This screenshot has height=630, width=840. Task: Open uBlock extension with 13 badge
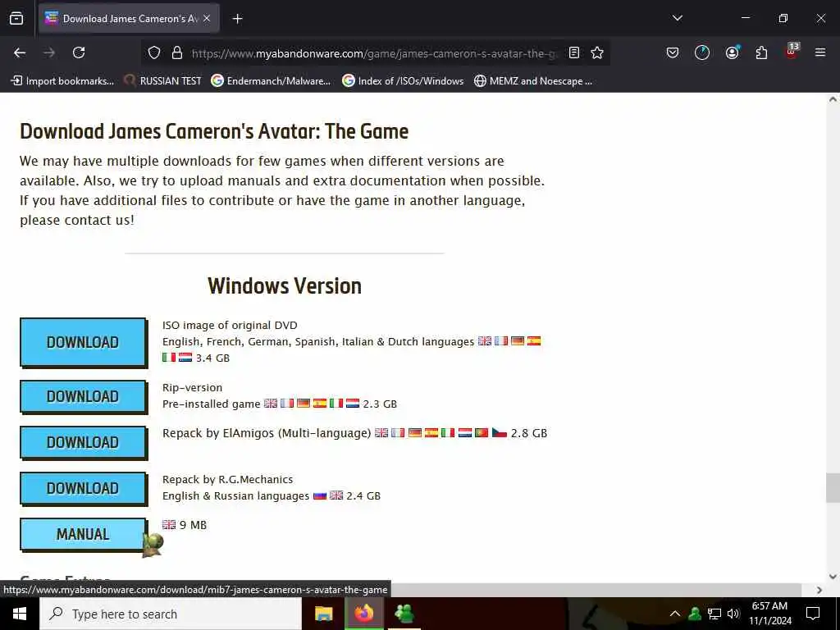[x=792, y=52]
